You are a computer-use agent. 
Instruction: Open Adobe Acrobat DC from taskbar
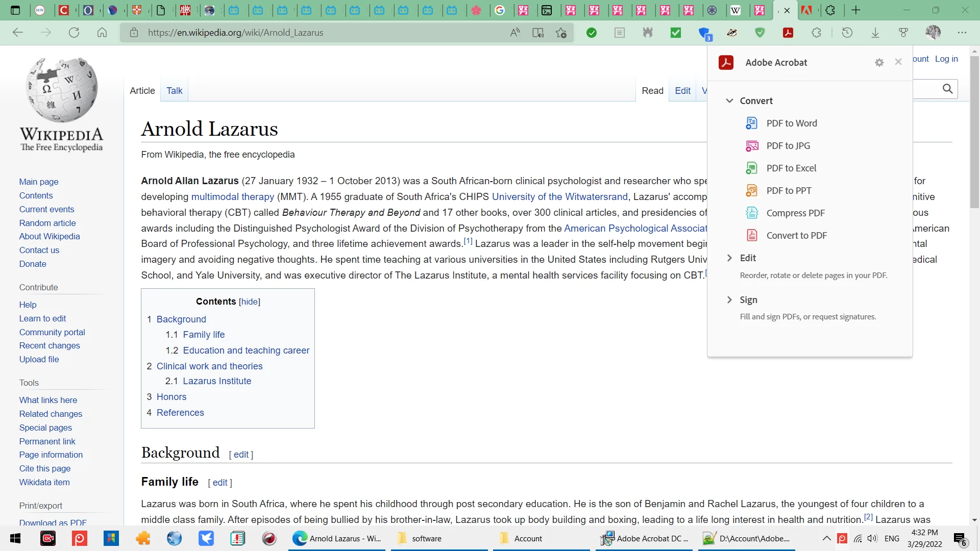pos(644,538)
